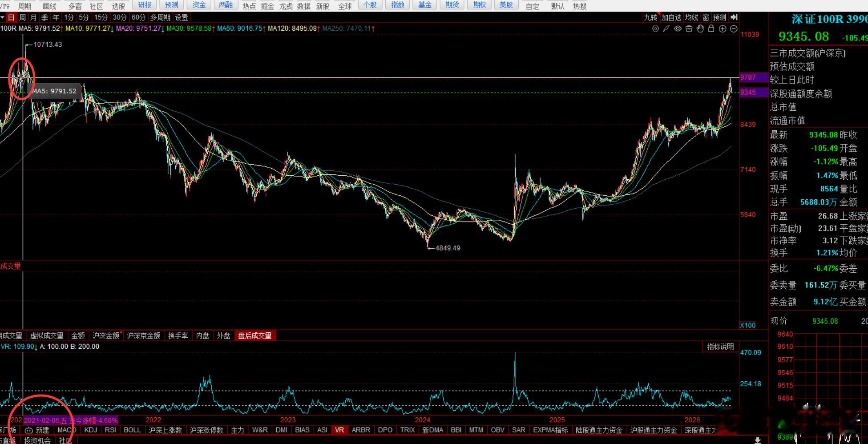Toggle 九转 indicator button

pyautogui.click(x=650, y=17)
